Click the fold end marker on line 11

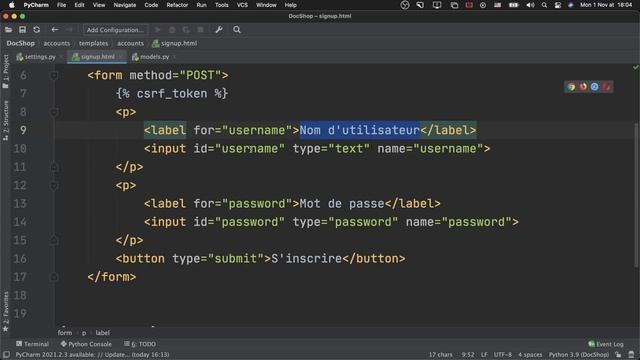click(54, 167)
